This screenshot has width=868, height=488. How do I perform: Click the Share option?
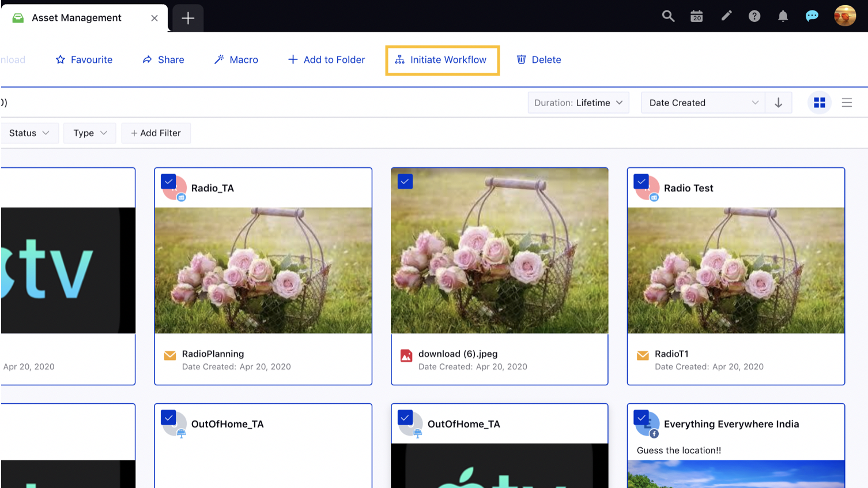[x=163, y=59]
